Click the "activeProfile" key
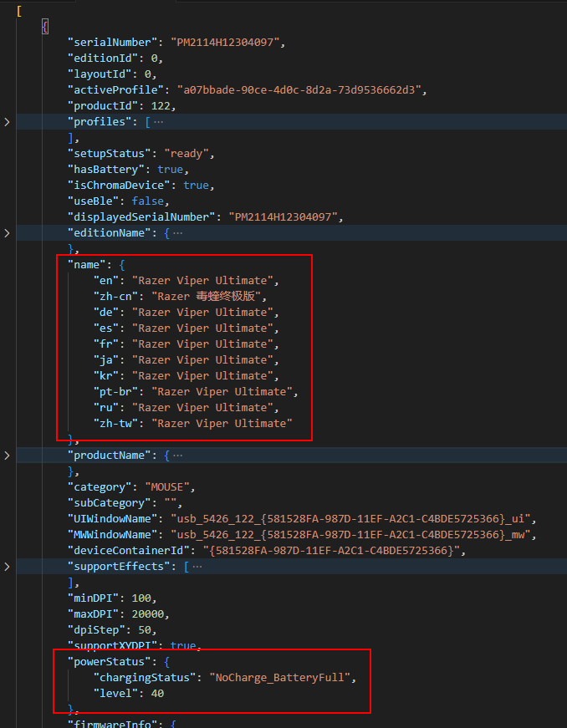The height and width of the screenshot is (728, 567). pos(116,90)
